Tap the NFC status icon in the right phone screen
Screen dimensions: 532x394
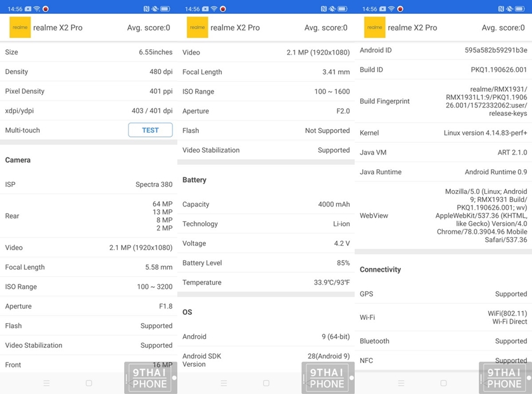(501, 9)
